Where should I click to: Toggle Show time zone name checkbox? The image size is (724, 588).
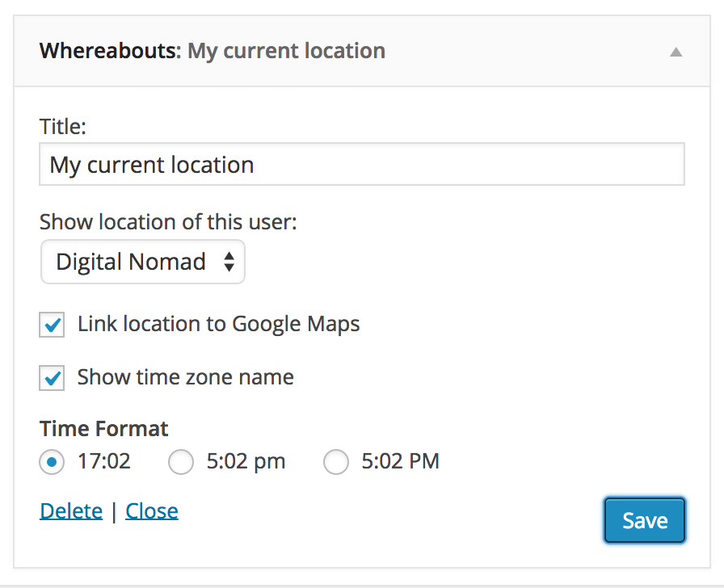pyautogui.click(x=52, y=378)
